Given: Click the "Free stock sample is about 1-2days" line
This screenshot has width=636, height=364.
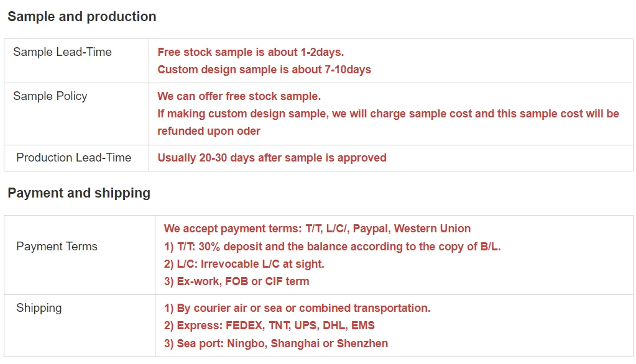Looking at the screenshot, I should click(x=251, y=52).
